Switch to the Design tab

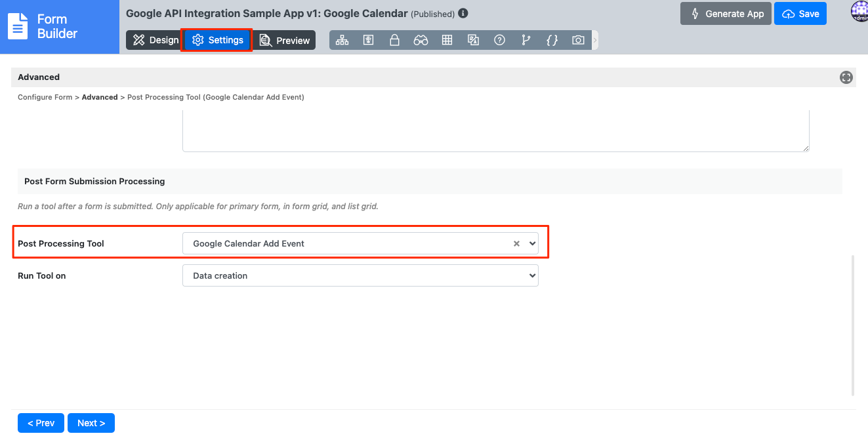155,40
